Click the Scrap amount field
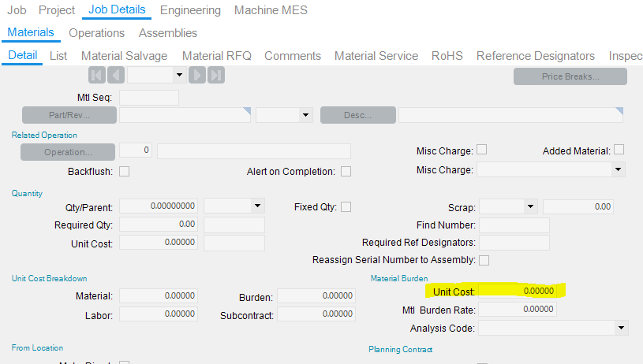The image size is (643, 364). pos(578,206)
